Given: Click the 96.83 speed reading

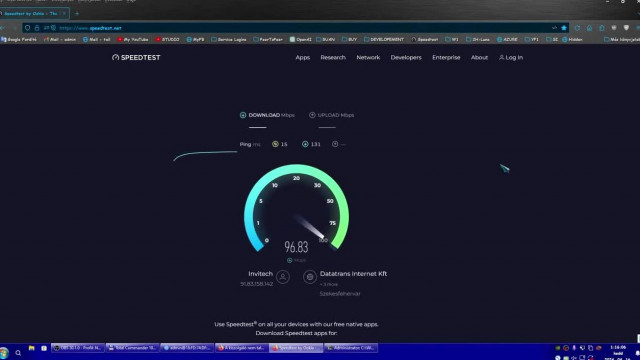Looking at the screenshot, I should click(x=296, y=247).
